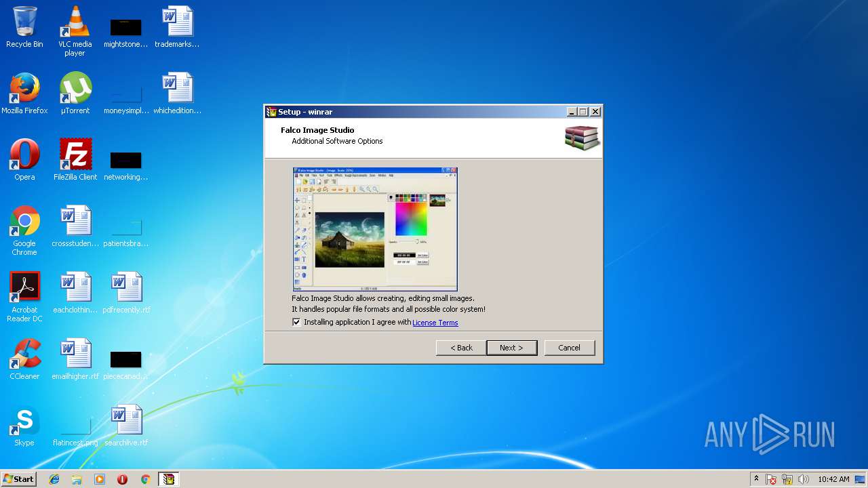Select the searchlive.rtf file icon
This screenshot has width=868, height=488.
click(x=126, y=426)
